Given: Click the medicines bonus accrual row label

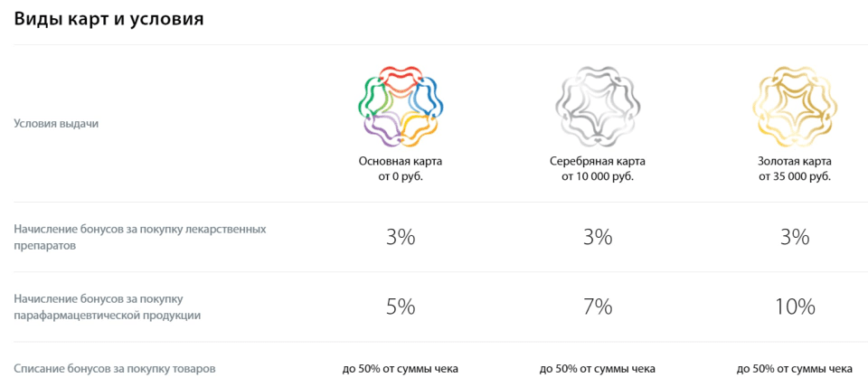Looking at the screenshot, I should coord(140,237).
